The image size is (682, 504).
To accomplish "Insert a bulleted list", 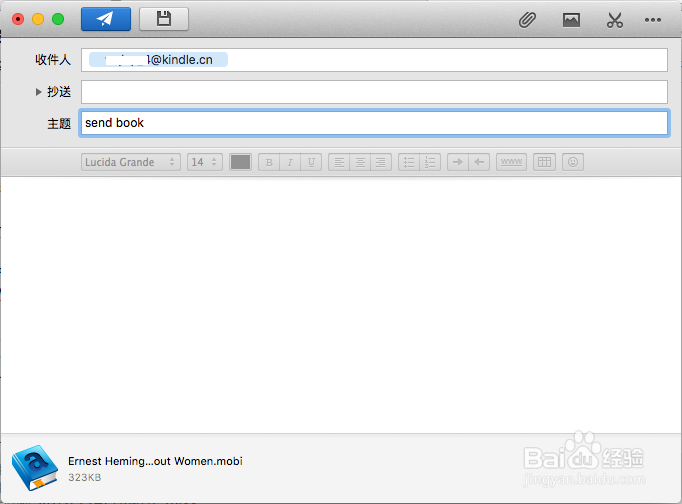I will tap(409, 162).
